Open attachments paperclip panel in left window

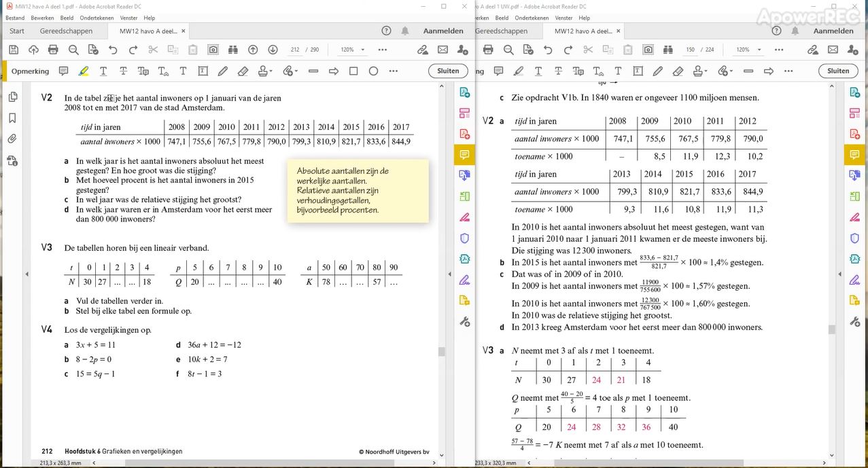pos(12,139)
